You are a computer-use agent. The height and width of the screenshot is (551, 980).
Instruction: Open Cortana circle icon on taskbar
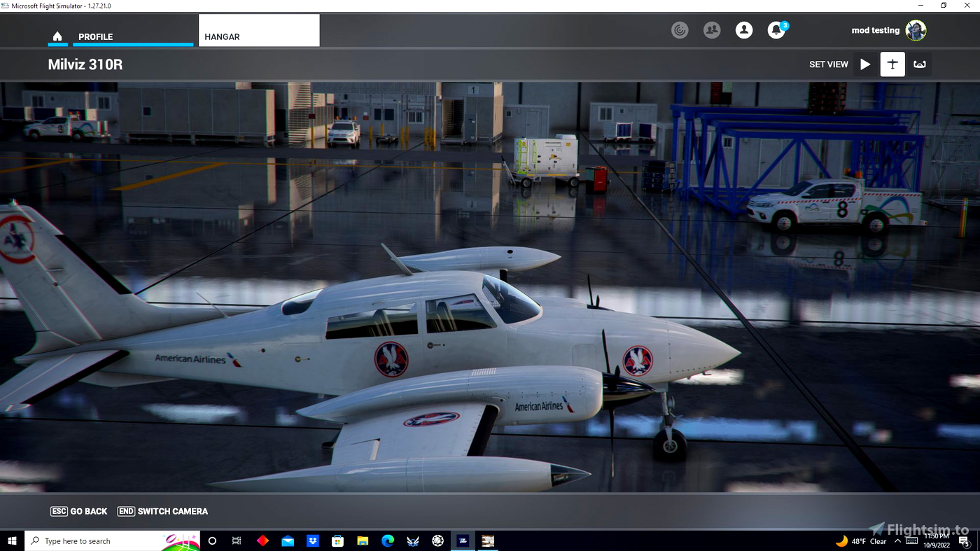coord(212,541)
